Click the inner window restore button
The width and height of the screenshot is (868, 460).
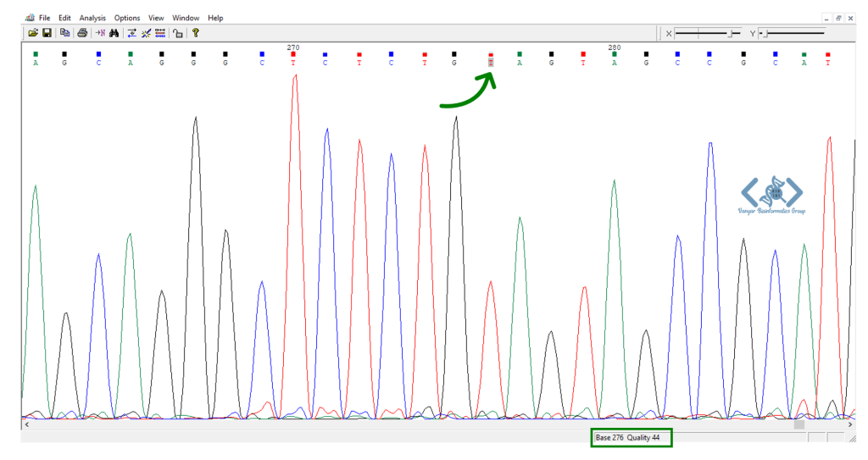coord(838,19)
